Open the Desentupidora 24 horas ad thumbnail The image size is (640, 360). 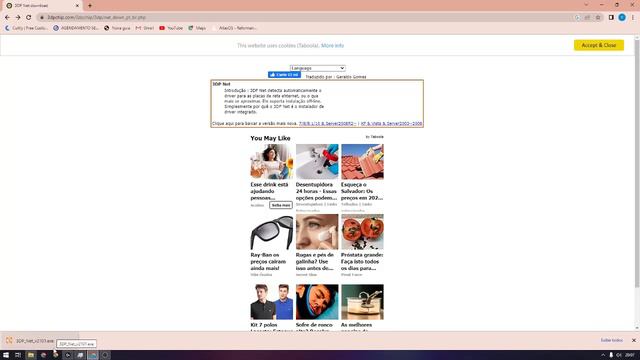click(x=317, y=162)
